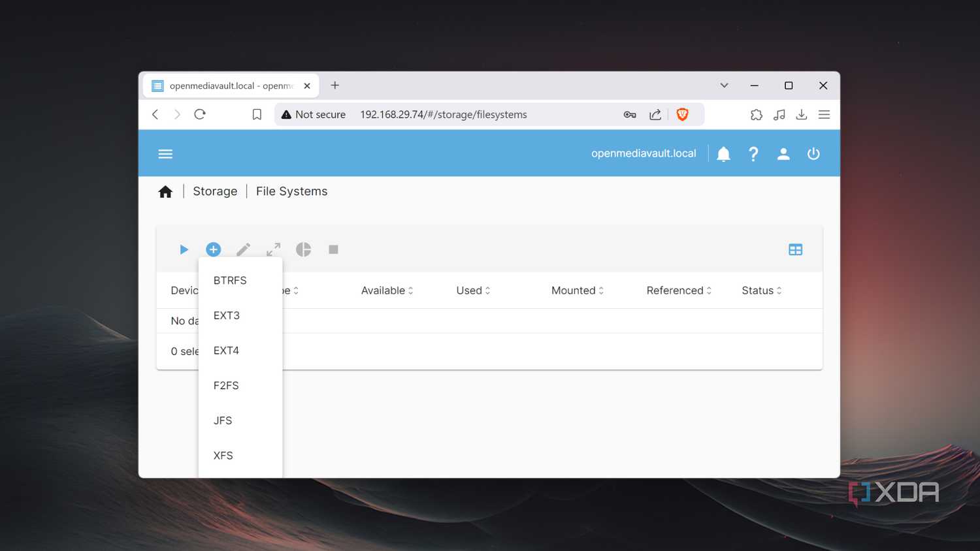Open the browser main menu
The image size is (980, 551).
pos(825,114)
